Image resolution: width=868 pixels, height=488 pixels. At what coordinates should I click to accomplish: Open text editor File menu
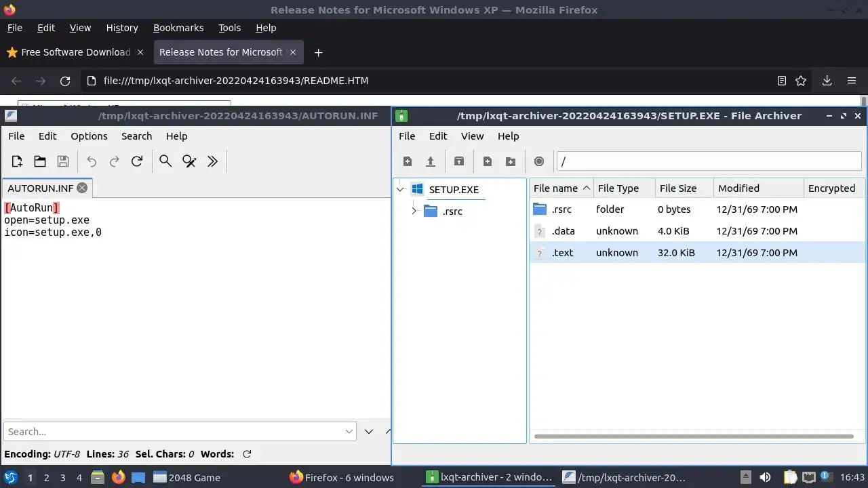pos(16,136)
